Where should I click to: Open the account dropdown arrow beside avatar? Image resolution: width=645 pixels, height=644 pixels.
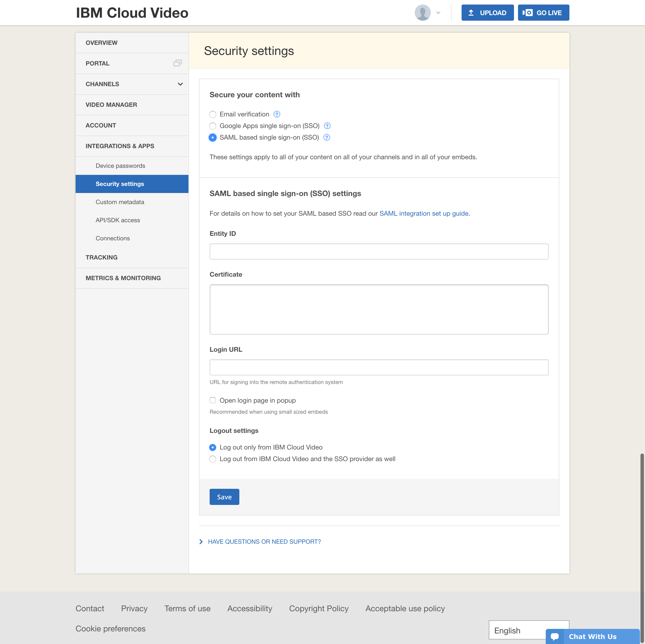point(438,13)
